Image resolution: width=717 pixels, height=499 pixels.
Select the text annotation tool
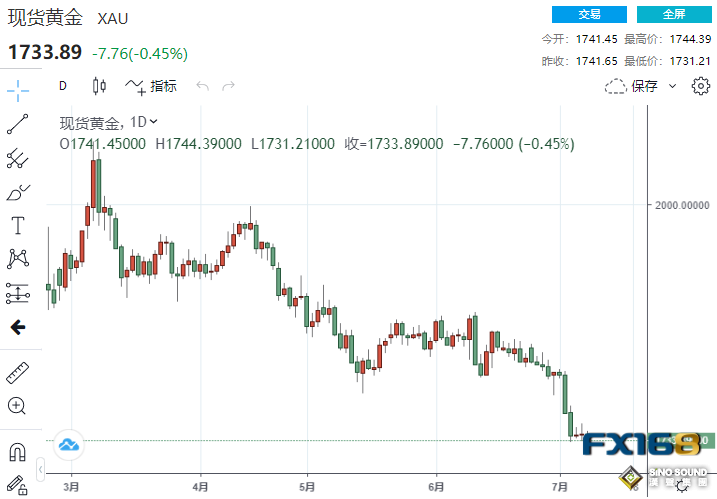[18, 225]
